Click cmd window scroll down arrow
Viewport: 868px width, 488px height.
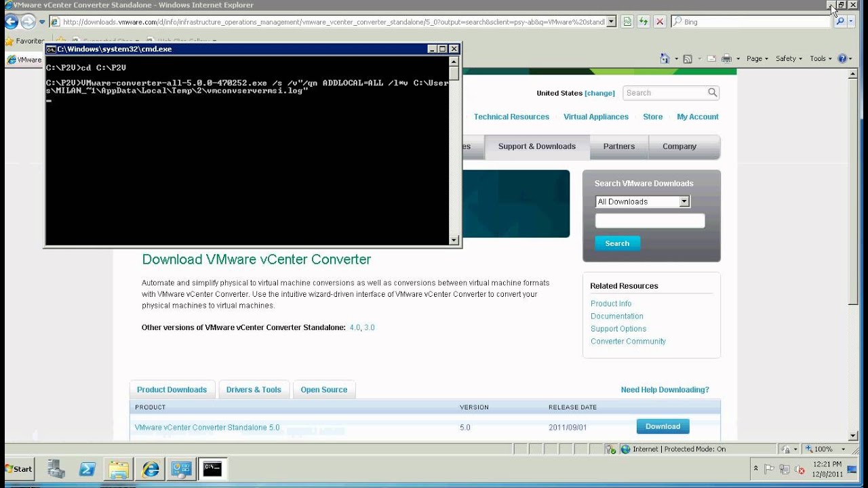click(454, 240)
